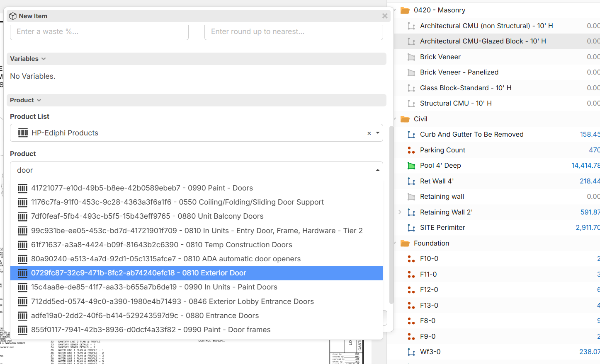Expand the Retaining Wall 2' tree item
Screen dimensions: 600x364
[x=400, y=212]
